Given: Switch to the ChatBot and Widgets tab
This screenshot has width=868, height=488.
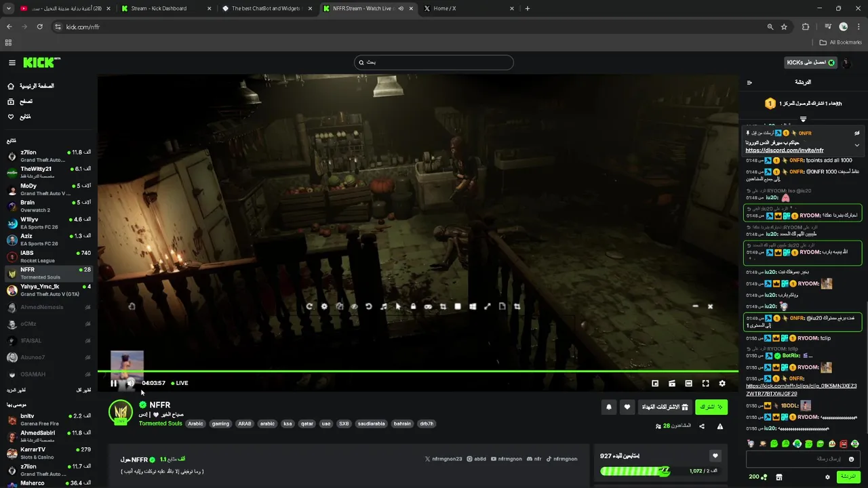Looking at the screenshot, I should pyautogui.click(x=268, y=8).
